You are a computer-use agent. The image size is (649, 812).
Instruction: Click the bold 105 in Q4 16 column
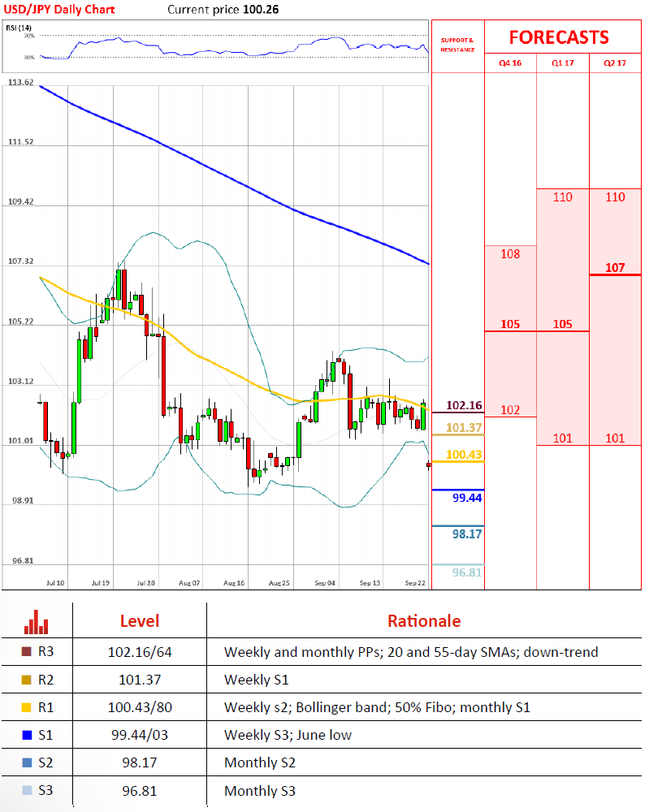point(510,324)
